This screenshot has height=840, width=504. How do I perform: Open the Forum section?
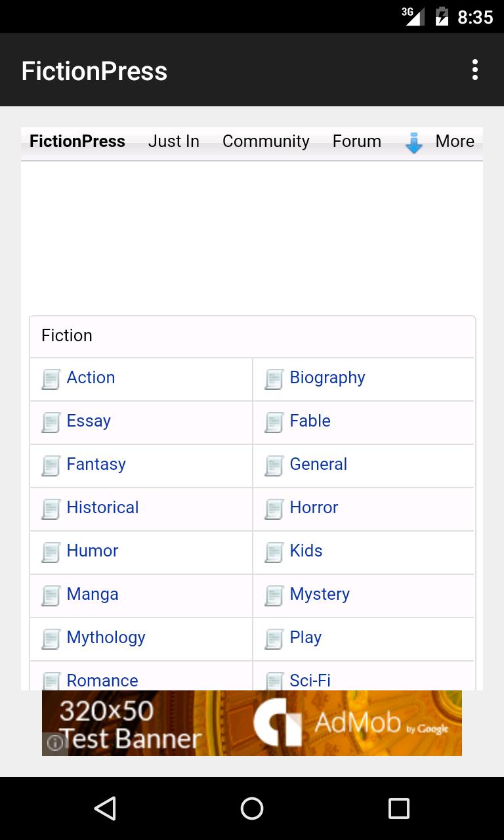[x=356, y=141]
